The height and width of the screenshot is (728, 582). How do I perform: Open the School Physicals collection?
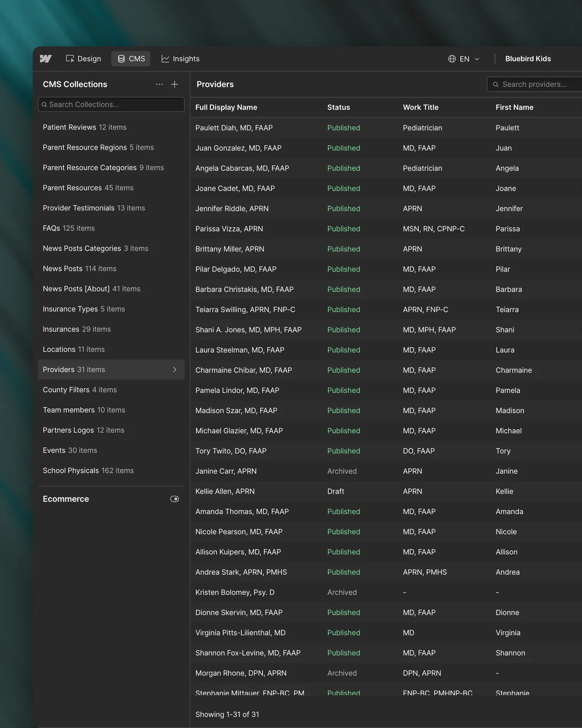click(111, 470)
